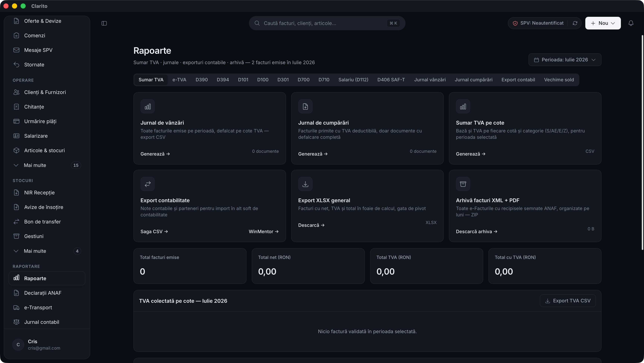Click the Jurnal contabil scales icon
The height and width of the screenshot is (363, 644).
(x=16, y=322)
